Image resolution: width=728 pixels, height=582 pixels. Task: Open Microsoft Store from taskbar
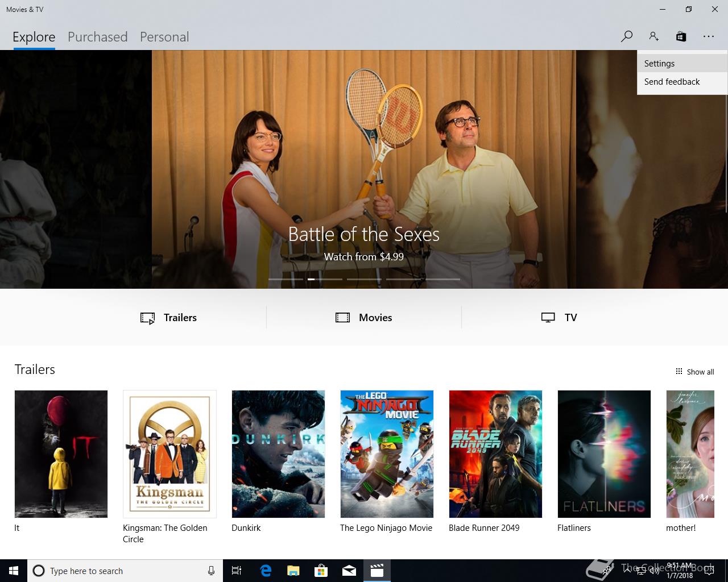pos(321,571)
